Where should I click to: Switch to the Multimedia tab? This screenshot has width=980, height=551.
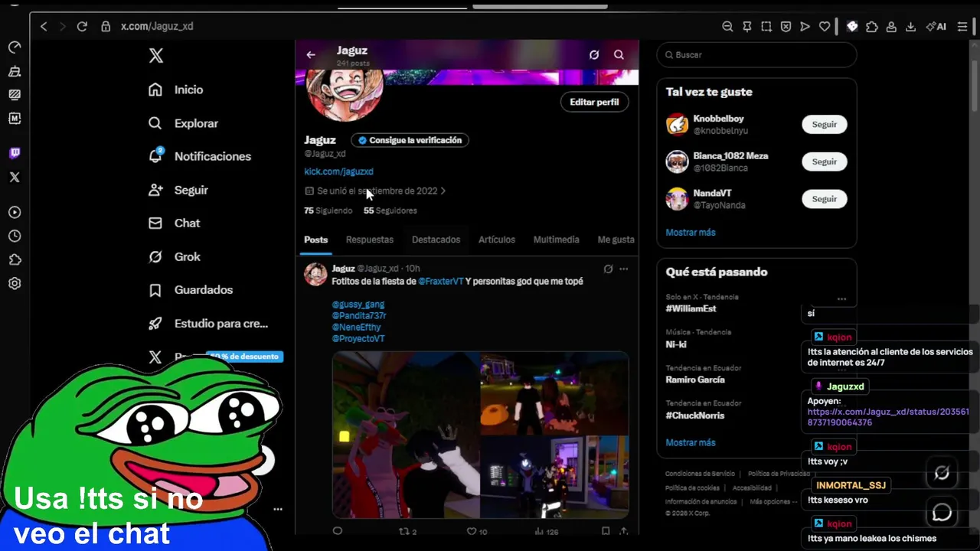coord(556,240)
